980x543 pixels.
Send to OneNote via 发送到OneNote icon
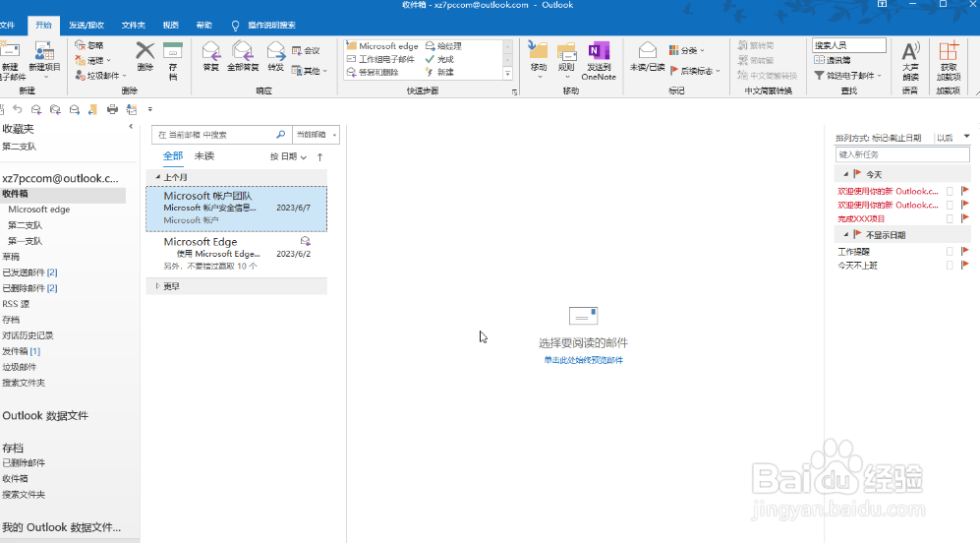tap(599, 61)
